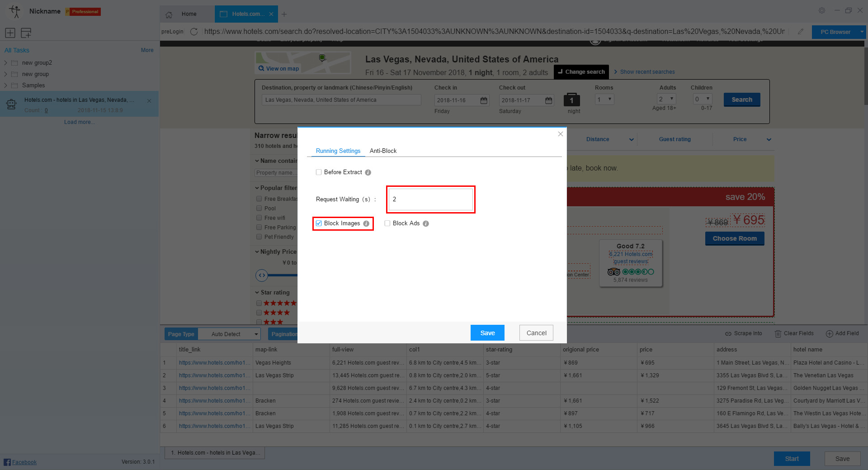Click the bottom-right Save button

coord(842,459)
